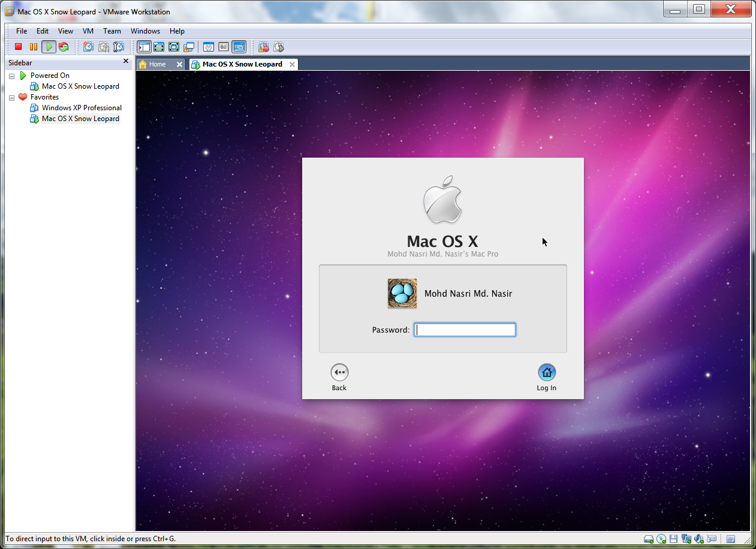Click the hard disk status bar icon
The image size is (756, 549).
(649, 539)
